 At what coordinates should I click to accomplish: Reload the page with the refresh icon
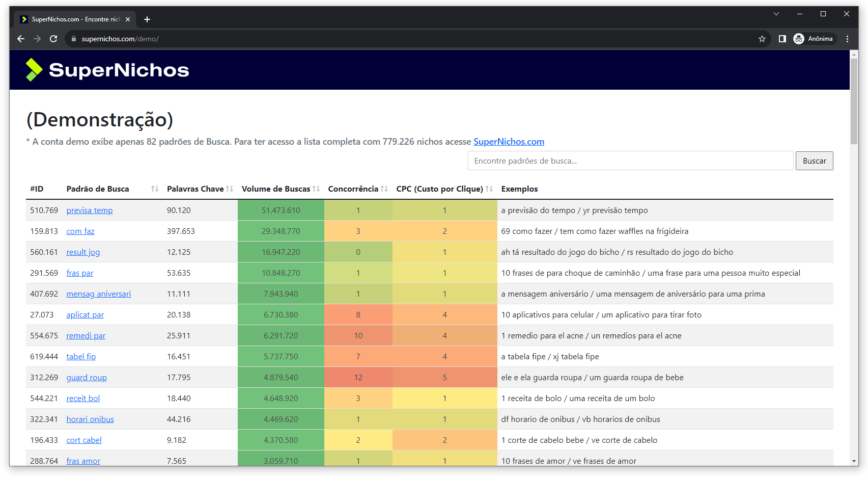(53, 39)
